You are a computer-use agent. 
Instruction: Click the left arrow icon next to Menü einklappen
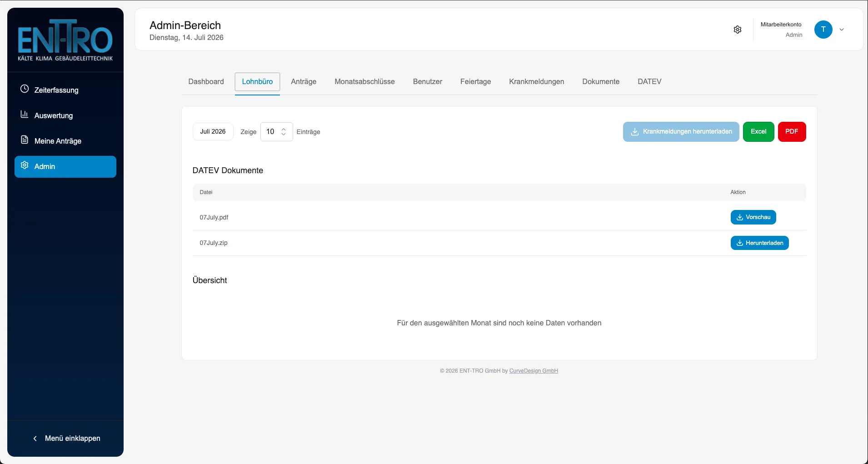tap(35, 439)
